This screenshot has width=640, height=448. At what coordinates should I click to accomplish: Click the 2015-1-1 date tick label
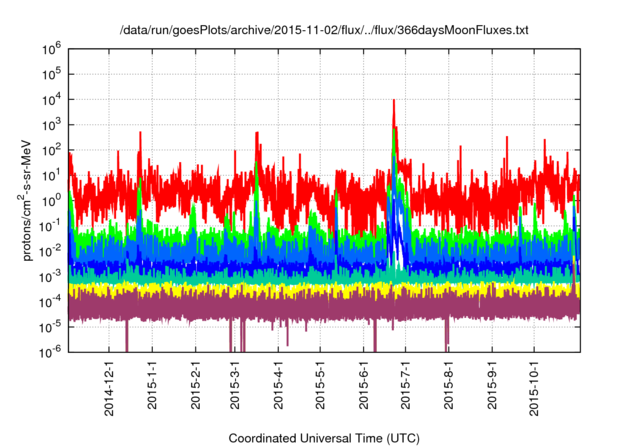click(152, 385)
